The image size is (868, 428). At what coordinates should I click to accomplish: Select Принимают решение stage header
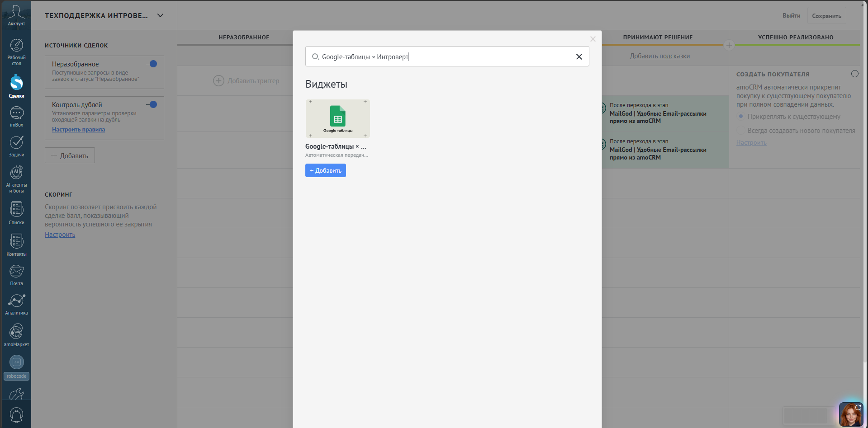(658, 38)
